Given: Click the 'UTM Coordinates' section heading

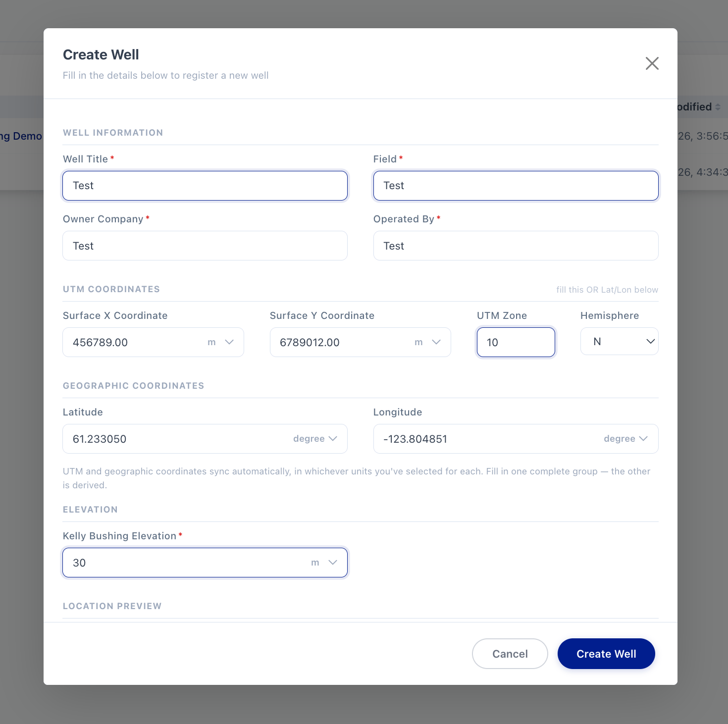Looking at the screenshot, I should (111, 289).
